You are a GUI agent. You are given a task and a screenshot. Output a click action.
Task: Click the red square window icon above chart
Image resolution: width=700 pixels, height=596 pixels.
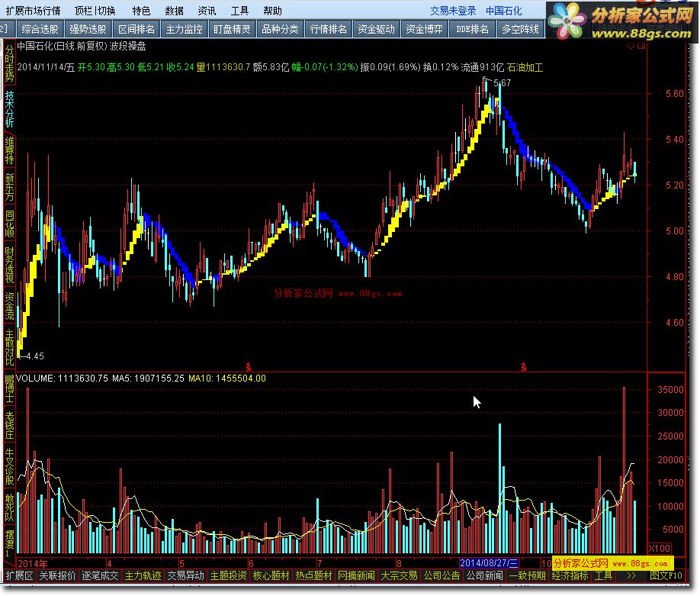click(x=642, y=46)
